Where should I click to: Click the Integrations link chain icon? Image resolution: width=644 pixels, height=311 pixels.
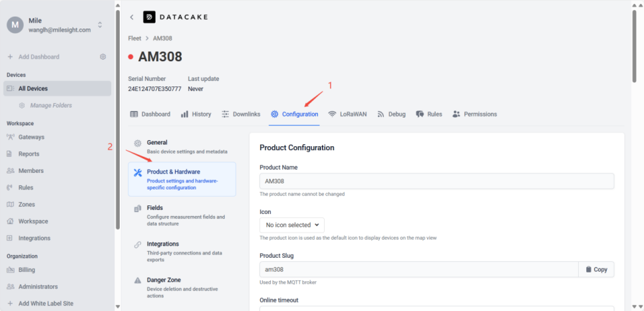point(138,245)
